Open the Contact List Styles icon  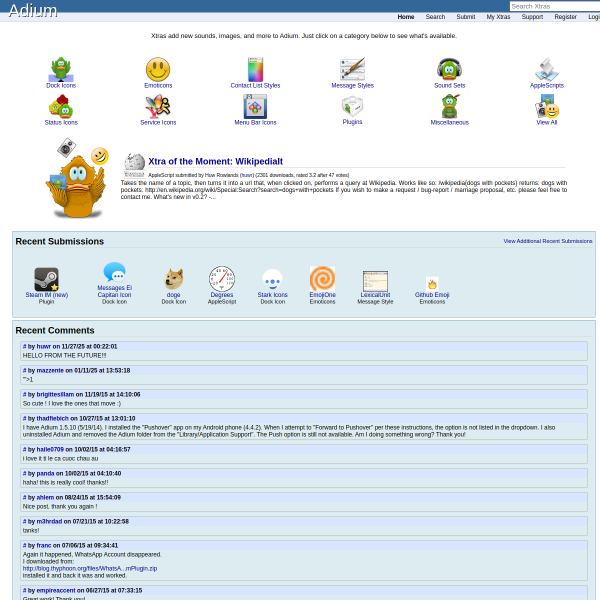[x=255, y=69]
